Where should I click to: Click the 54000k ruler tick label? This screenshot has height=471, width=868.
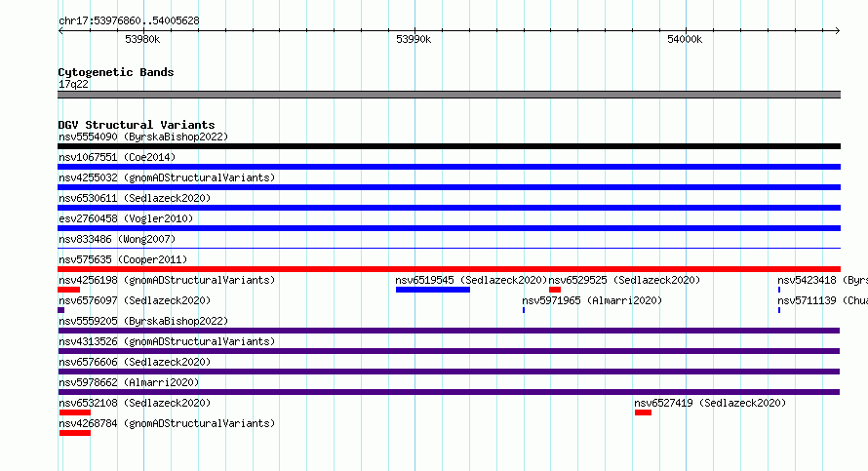coord(685,39)
